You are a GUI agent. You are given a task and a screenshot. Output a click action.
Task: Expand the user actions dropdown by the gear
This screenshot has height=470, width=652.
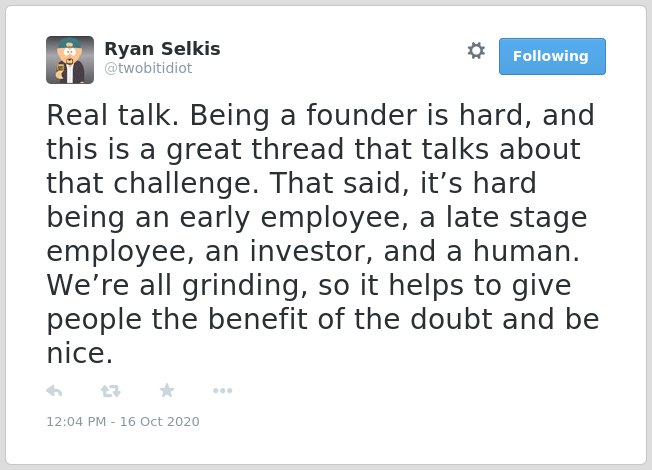coord(476,51)
